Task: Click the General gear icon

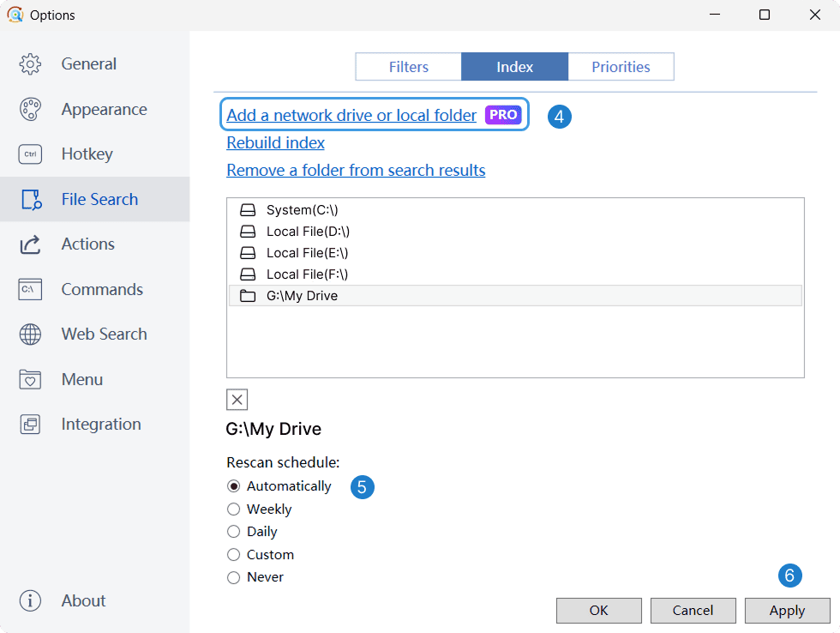Action: tap(30, 64)
